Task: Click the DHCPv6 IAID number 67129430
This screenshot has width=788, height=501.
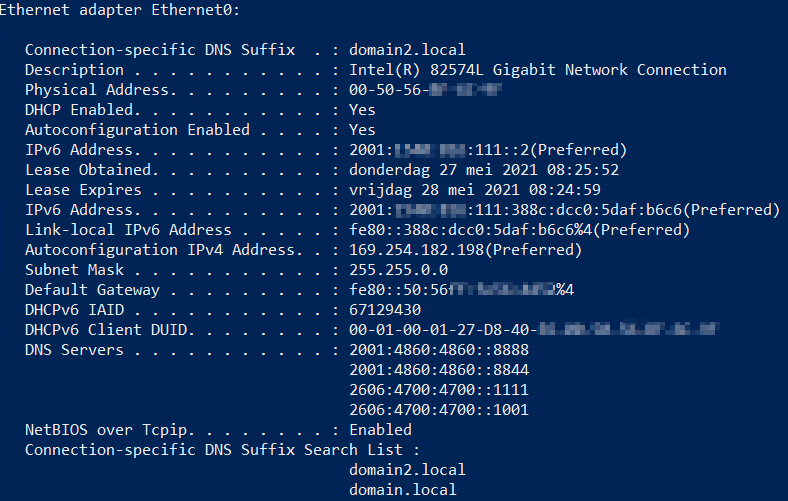Action: pos(384,310)
